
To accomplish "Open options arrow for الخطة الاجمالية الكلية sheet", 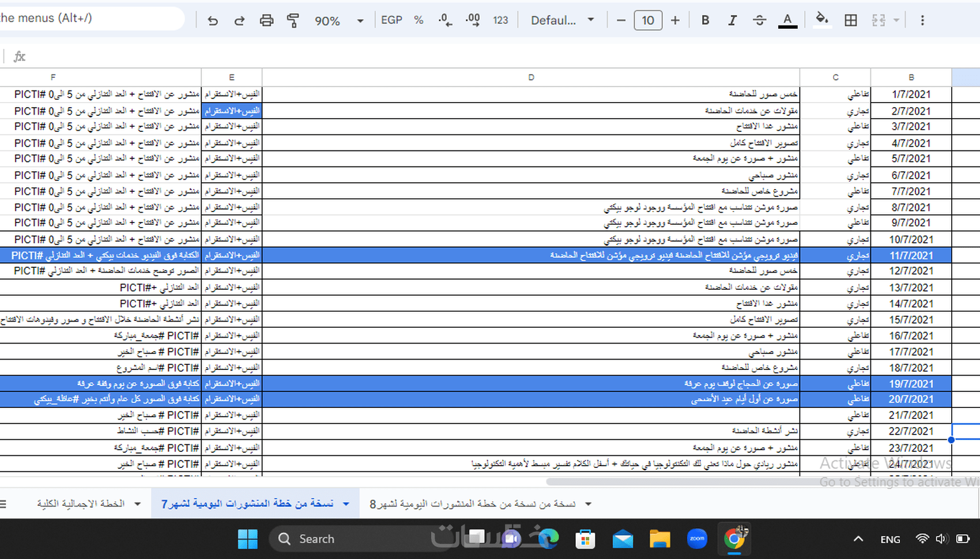I will (x=137, y=504).
